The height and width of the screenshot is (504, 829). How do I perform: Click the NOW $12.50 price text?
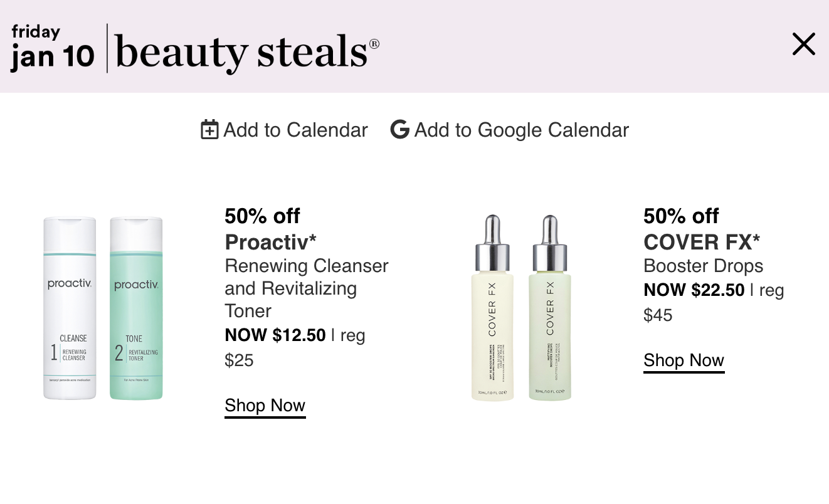pos(275,335)
